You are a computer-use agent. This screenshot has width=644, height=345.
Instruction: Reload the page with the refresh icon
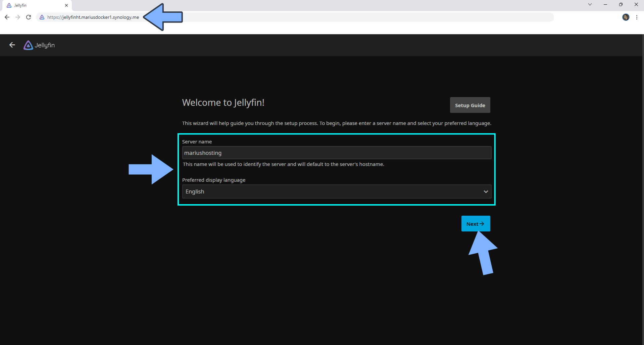pos(29,17)
